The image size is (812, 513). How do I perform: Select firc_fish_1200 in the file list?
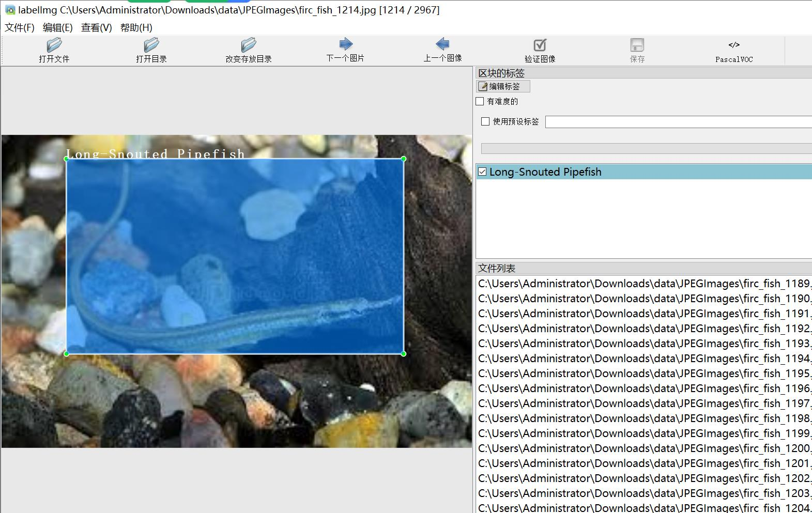pyautogui.click(x=644, y=448)
